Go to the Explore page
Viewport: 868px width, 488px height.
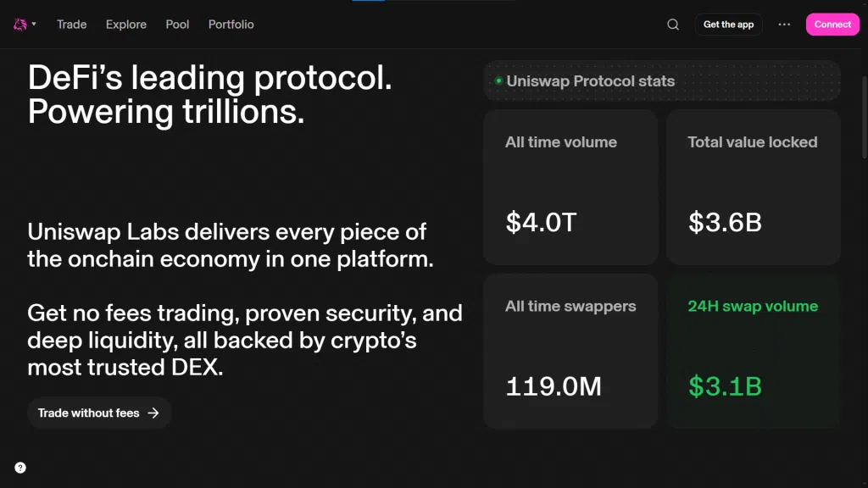coord(126,25)
